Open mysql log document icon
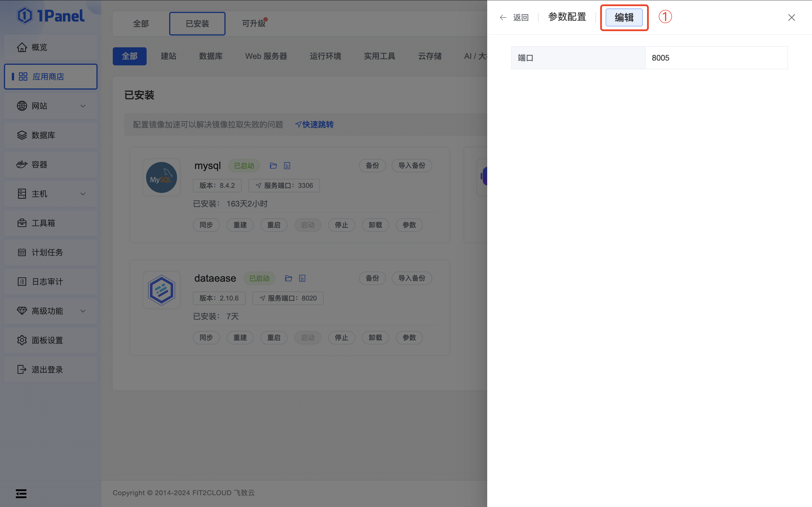Screen dimensions: 812x507 tap(287, 166)
